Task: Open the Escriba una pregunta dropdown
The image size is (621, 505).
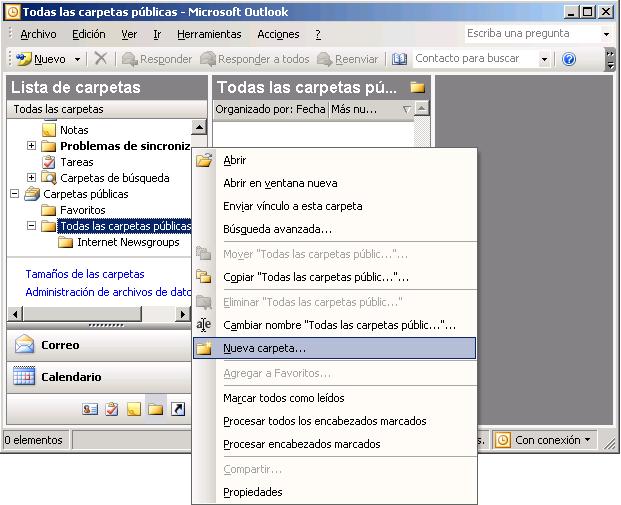Action: point(606,34)
